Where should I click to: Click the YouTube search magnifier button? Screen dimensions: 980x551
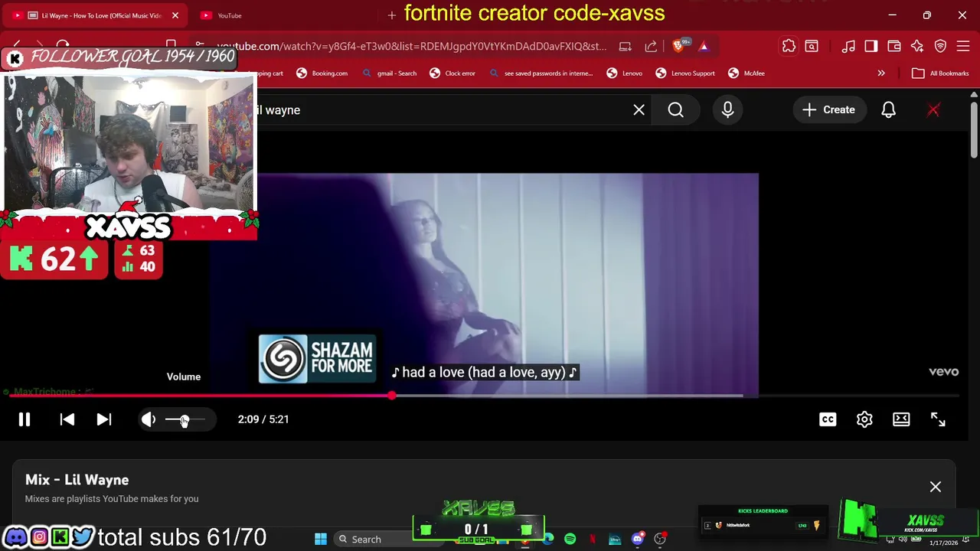pyautogui.click(x=675, y=110)
